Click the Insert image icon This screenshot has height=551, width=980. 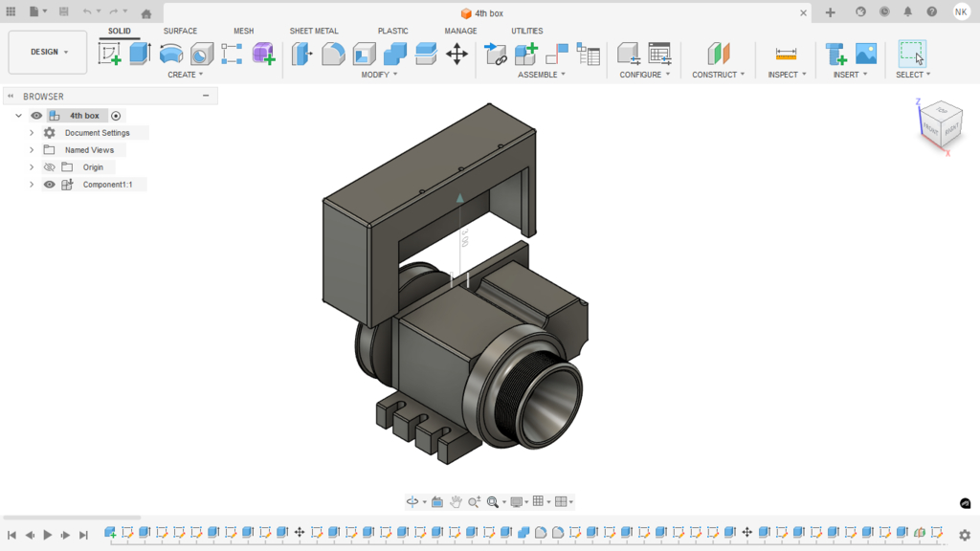tap(866, 54)
